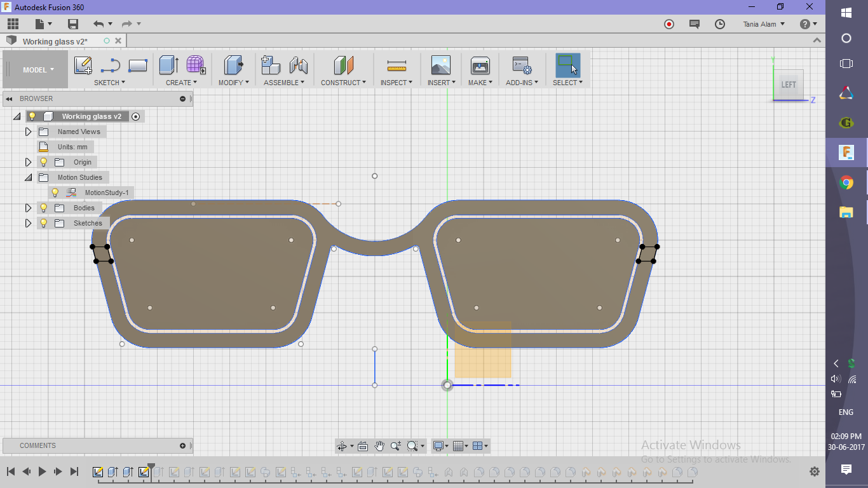
Task: Select the Insert image icon
Action: [440, 65]
